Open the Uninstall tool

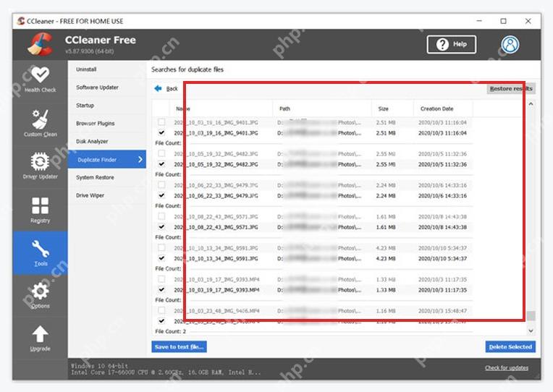point(107,69)
